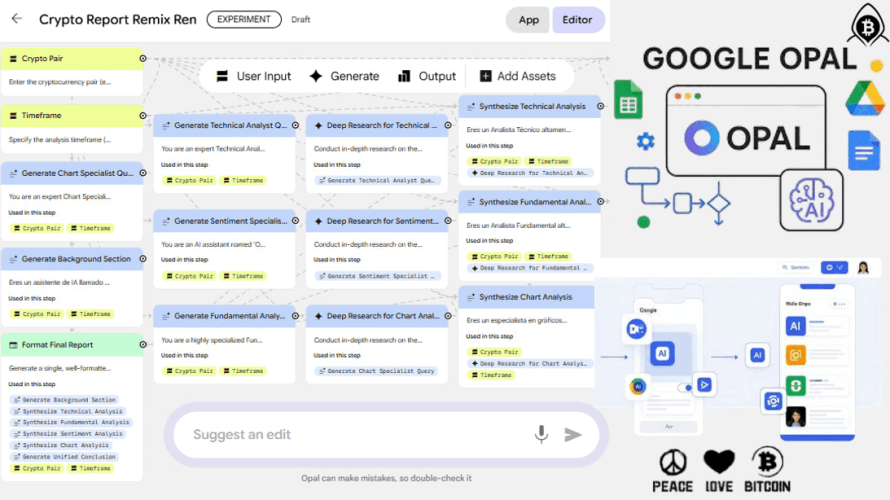Open Deep Research for Technical node
The image size is (890, 500).
click(x=377, y=125)
